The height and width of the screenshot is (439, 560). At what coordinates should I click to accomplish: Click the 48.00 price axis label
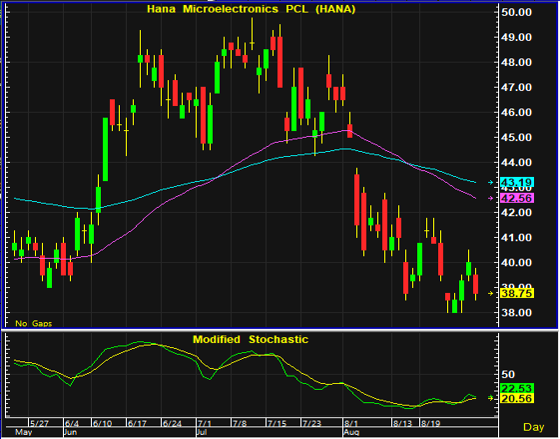[x=516, y=62]
